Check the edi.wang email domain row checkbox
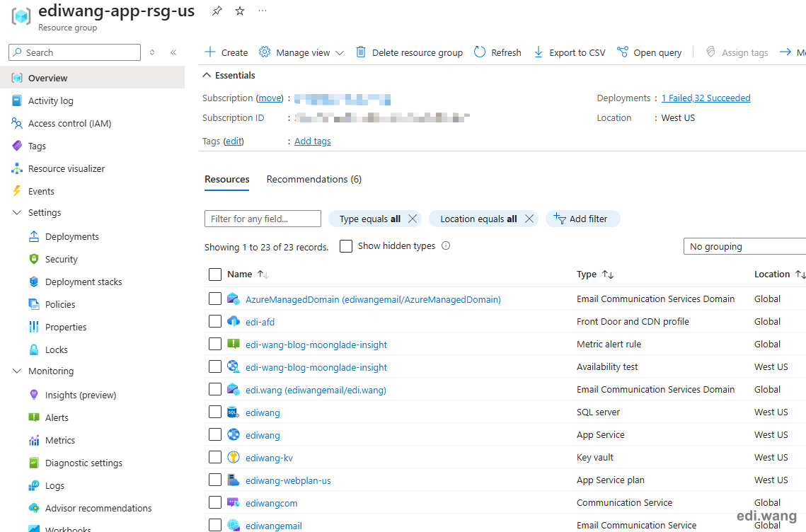 pos(215,389)
